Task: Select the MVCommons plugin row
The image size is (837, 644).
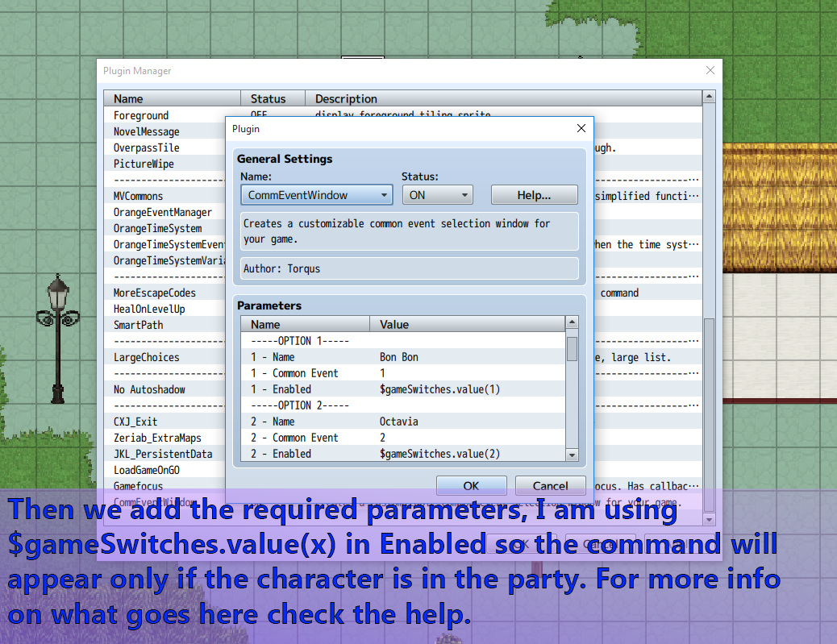Action: [165, 196]
